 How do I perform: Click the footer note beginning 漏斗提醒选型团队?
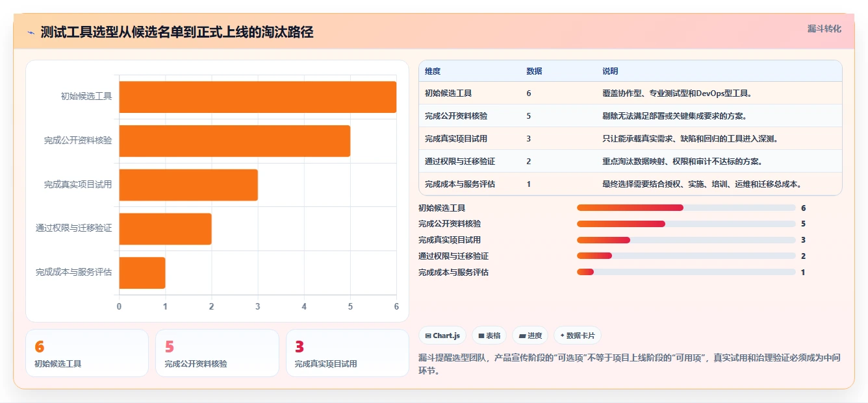click(628, 365)
